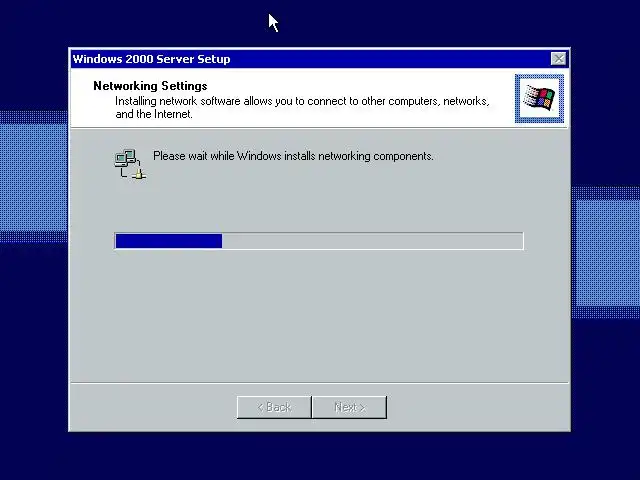The width and height of the screenshot is (640, 480).
Task: Click the network computers icon
Action: click(x=130, y=164)
